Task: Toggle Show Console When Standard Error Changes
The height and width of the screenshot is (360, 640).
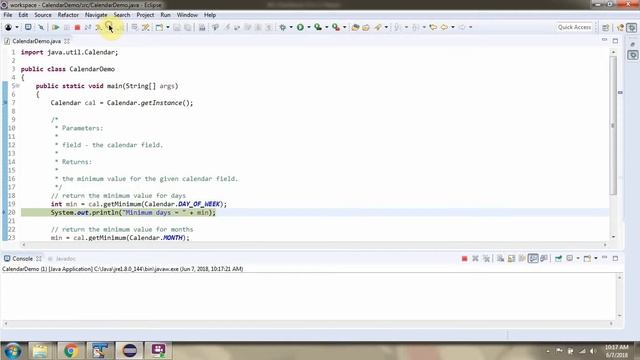Action: click(544, 258)
